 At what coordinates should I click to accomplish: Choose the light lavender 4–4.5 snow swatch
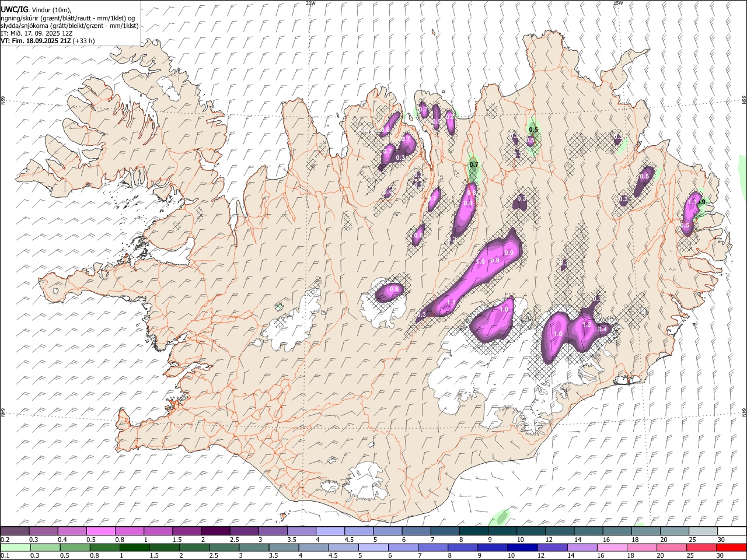(331, 531)
